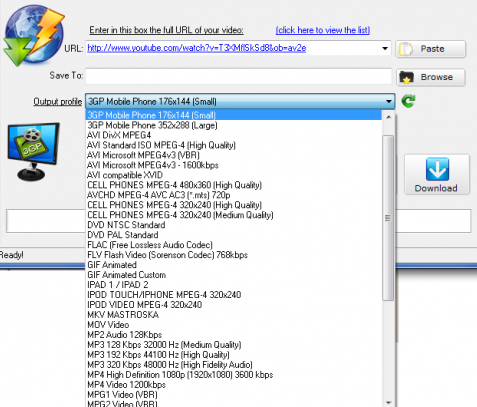Select 3GP Mobile Phone 352x288 (Large)
Viewport: 477px width, 407px height.
coord(234,125)
